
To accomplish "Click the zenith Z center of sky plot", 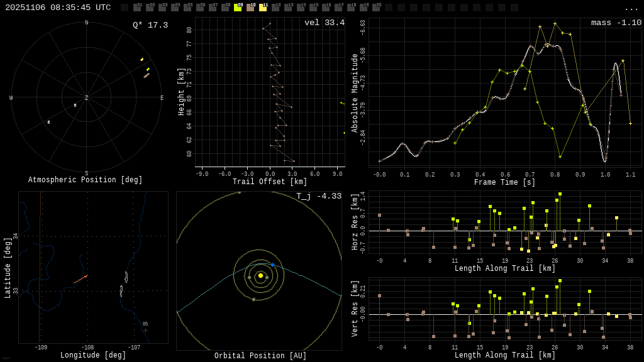I will pyautogui.click(x=87, y=98).
